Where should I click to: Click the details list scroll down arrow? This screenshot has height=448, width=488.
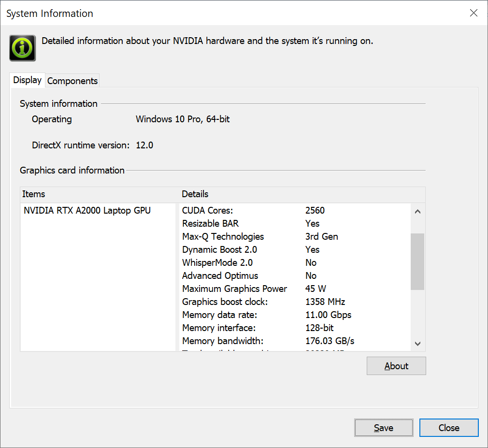[x=417, y=344]
